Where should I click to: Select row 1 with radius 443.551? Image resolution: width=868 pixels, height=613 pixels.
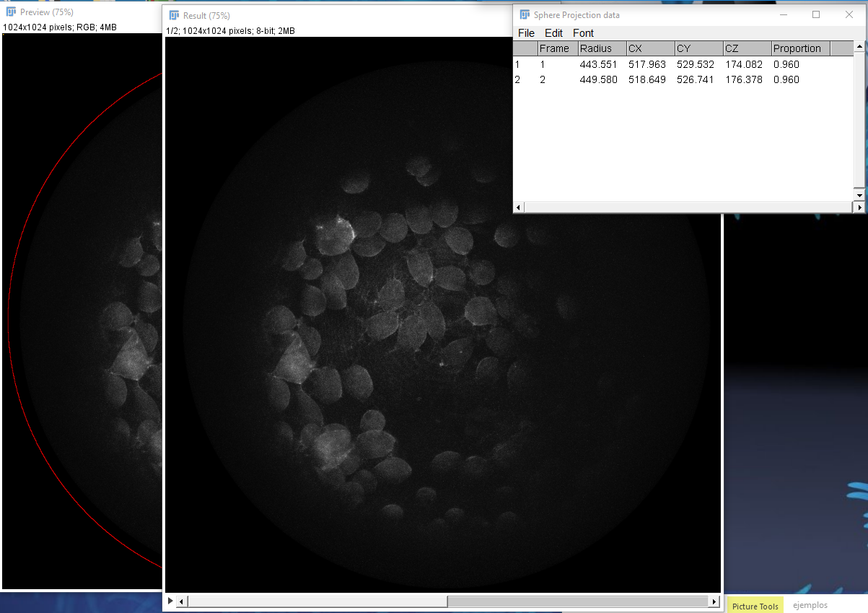(x=598, y=64)
